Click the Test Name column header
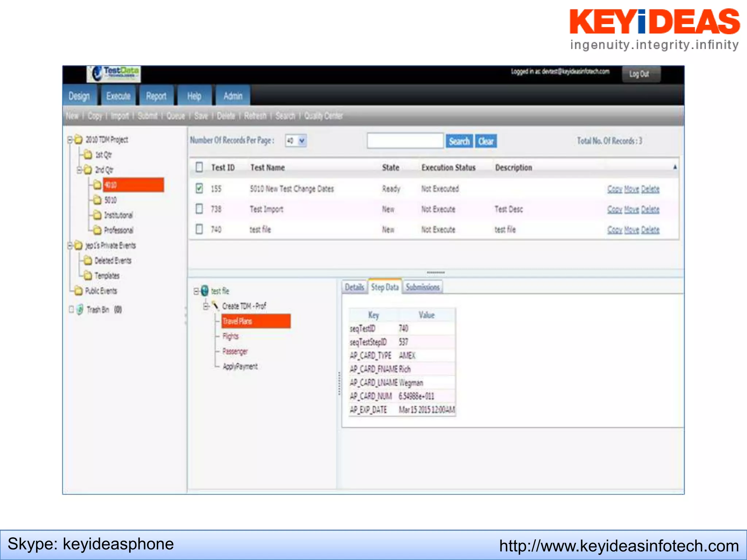 pyautogui.click(x=267, y=167)
